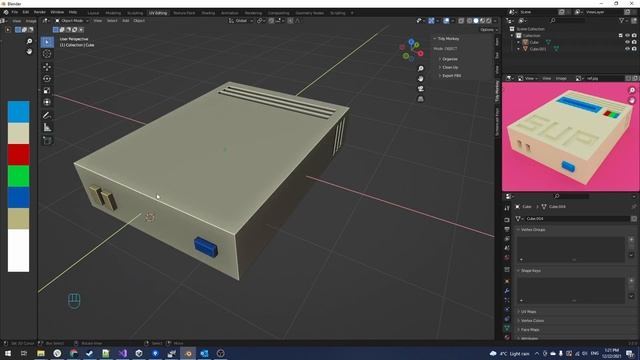Select the Select Box tool in viewport toolbar

[x=47, y=42]
